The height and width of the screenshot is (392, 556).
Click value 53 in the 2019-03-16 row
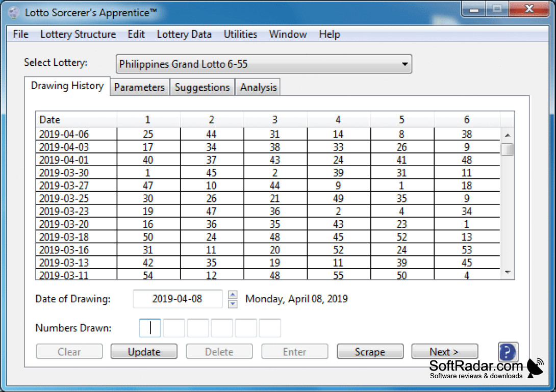(467, 250)
